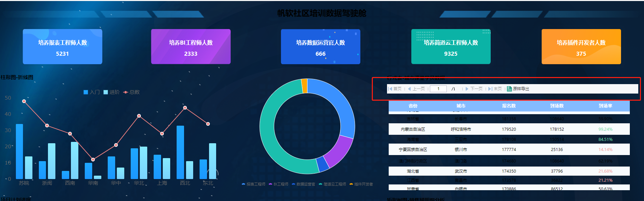Viewport: 644px width, 201px height.
Task: Click the 银川市 city cell
Action: [x=461, y=149]
